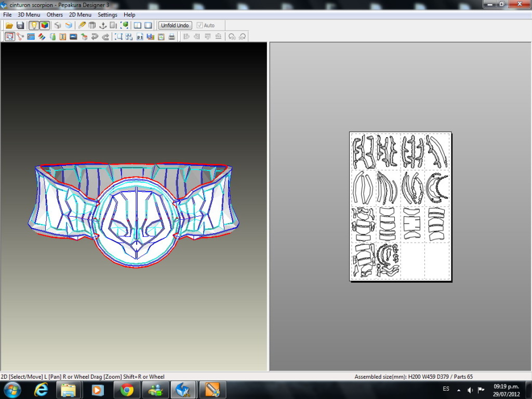Open the Windows Start menu
The image size is (532, 399).
12,390
